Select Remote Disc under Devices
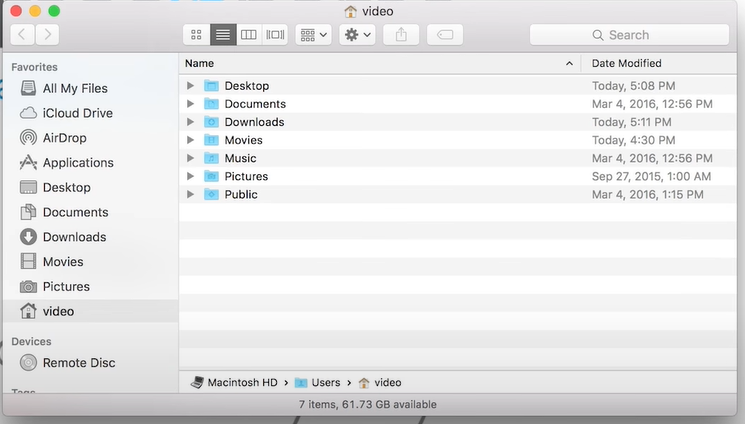 [78, 363]
